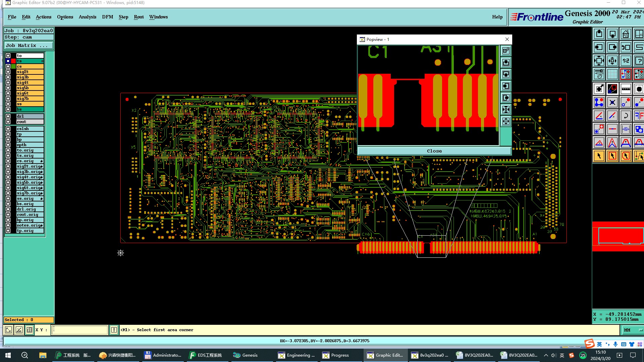Select the measurement ruler tool
This screenshot has width=644, height=362.
(x=626, y=89)
